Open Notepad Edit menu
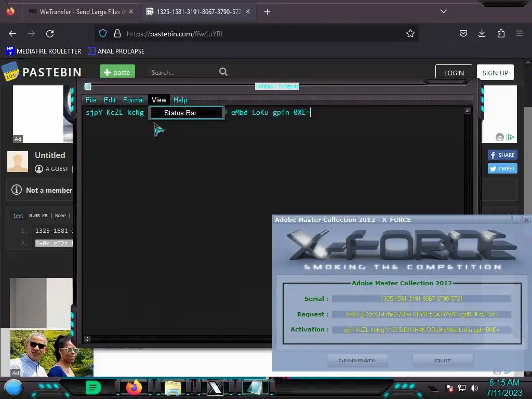 (110, 100)
